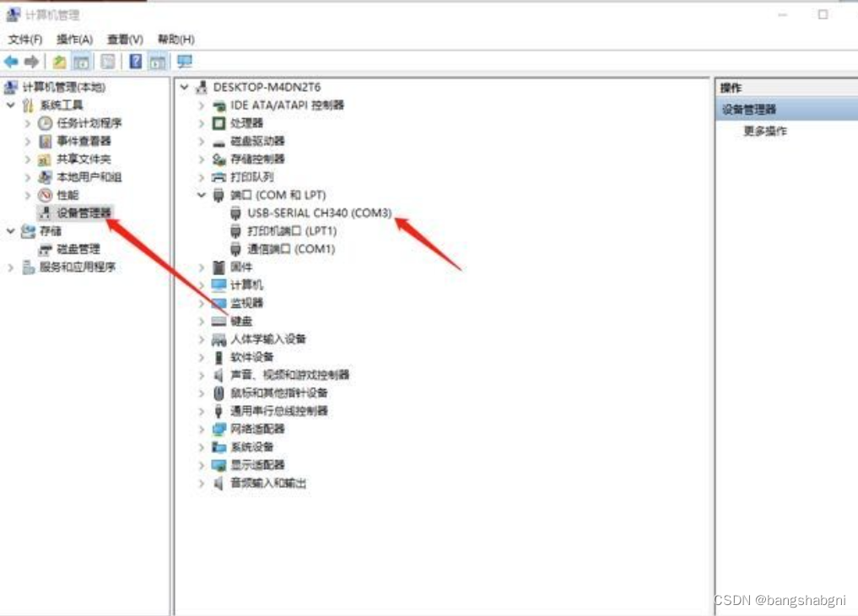Click the 显示适配器 icon
The height and width of the screenshot is (616, 858).
tap(219, 465)
